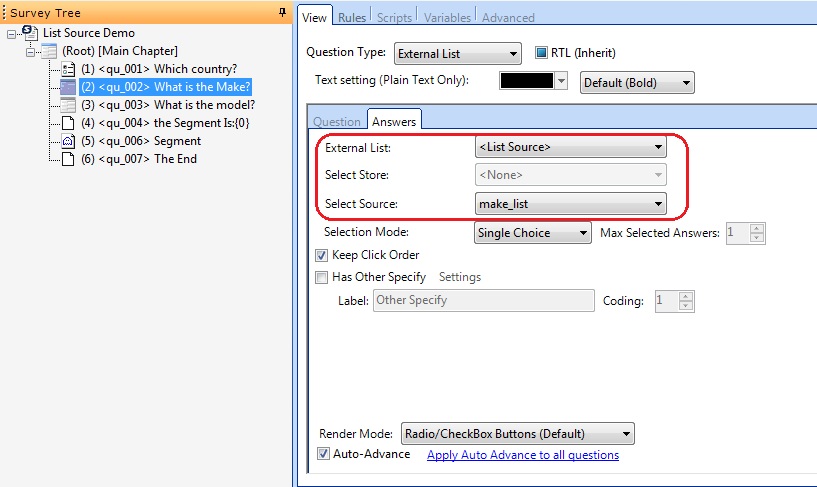Image resolution: width=817 pixels, height=487 pixels.
Task: Open the Render Mode dropdown
Action: click(517, 433)
